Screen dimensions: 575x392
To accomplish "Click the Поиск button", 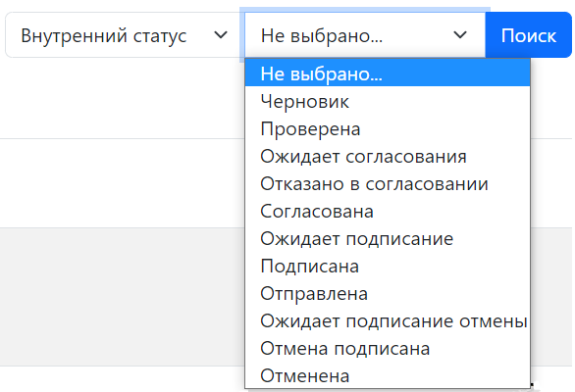I will pyautogui.click(x=529, y=35).
